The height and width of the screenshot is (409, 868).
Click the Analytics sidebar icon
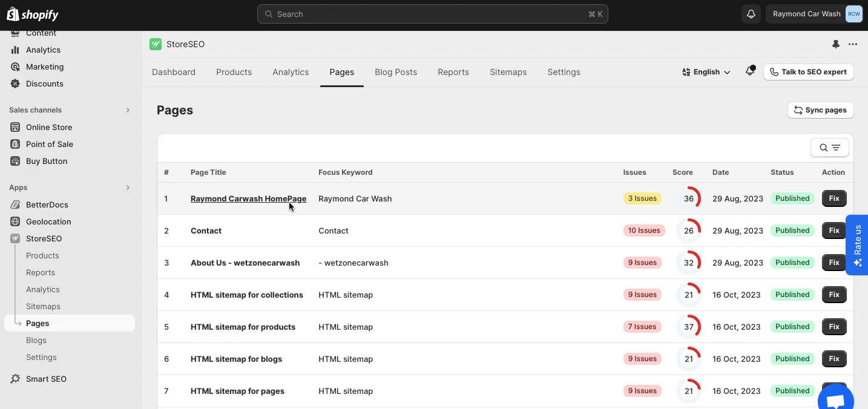point(15,50)
